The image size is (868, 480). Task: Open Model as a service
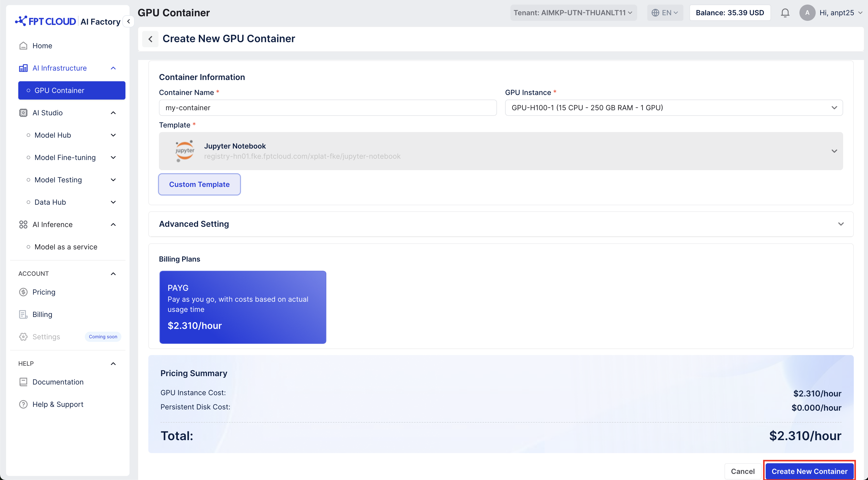coord(66,247)
